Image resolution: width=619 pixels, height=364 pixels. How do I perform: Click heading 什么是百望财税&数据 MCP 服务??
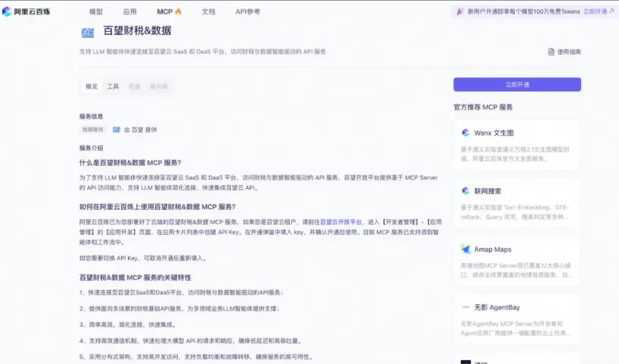tap(130, 163)
